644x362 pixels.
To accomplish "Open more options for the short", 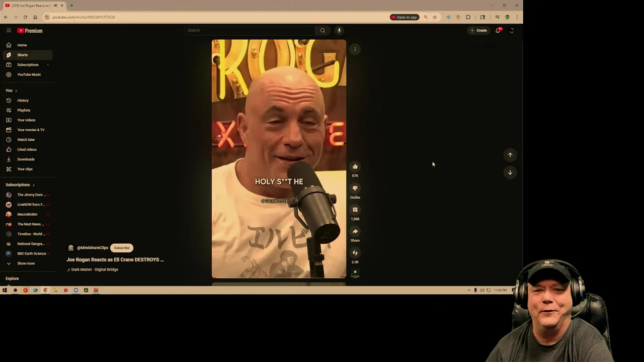I will pyautogui.click(x=355, y=49).
